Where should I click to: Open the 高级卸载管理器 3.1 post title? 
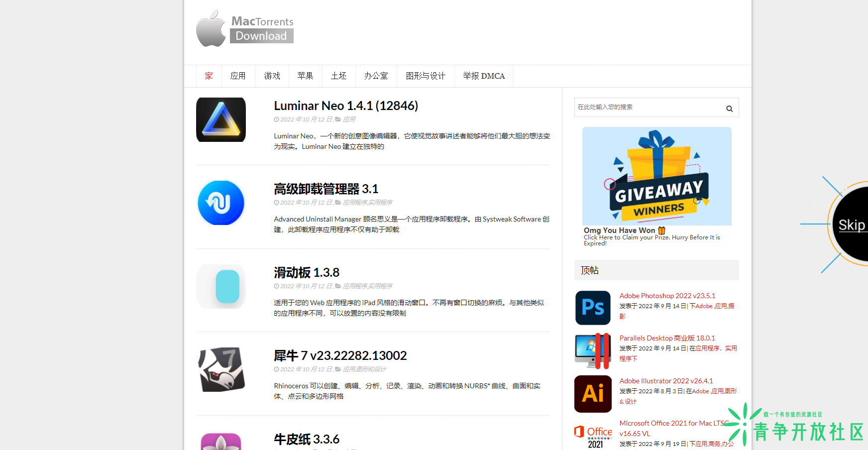[x=326, y=189]
